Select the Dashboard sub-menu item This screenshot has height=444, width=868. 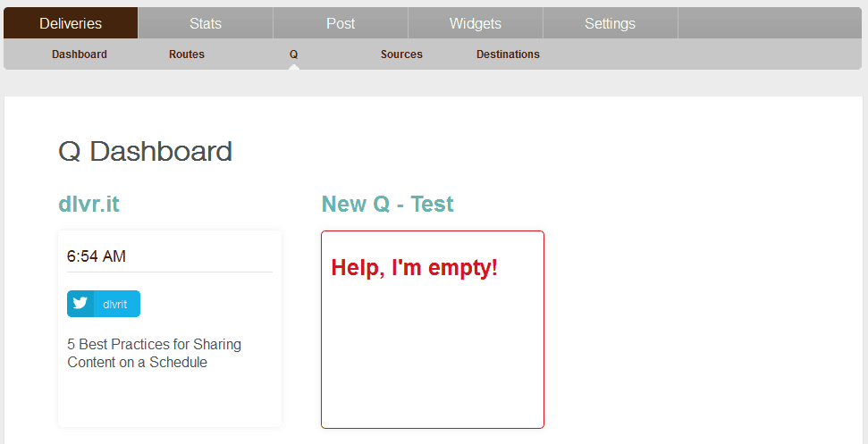point(80,54)
